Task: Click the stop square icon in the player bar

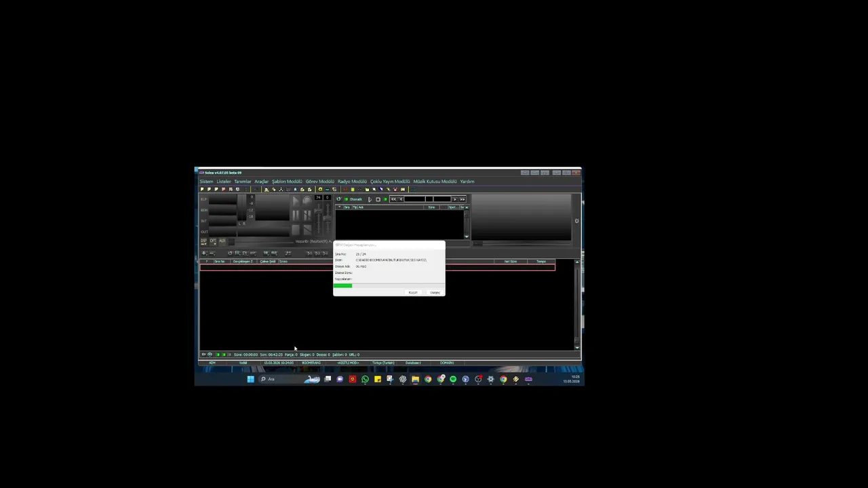Action: click(378, 199)
